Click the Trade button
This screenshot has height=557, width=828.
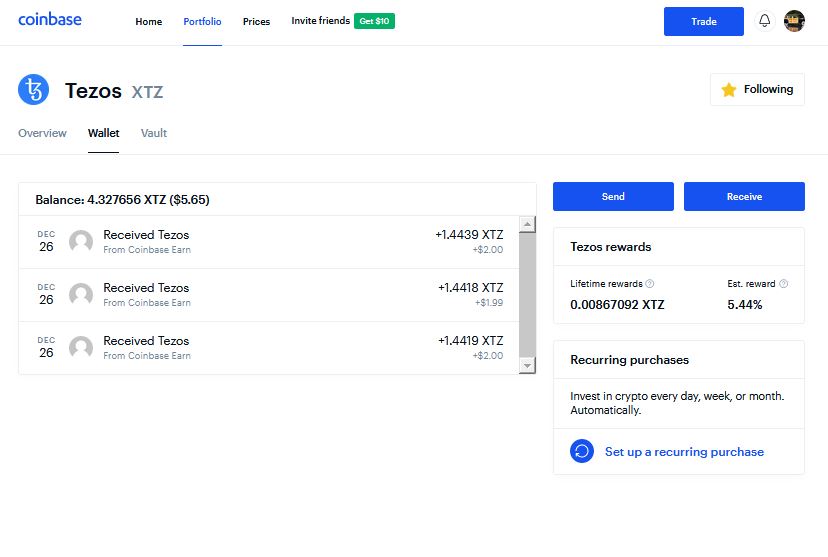pos(703,22)
